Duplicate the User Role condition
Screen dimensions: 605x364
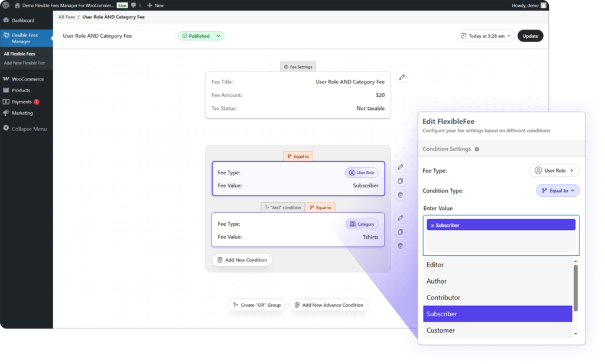tap(400, 181)
